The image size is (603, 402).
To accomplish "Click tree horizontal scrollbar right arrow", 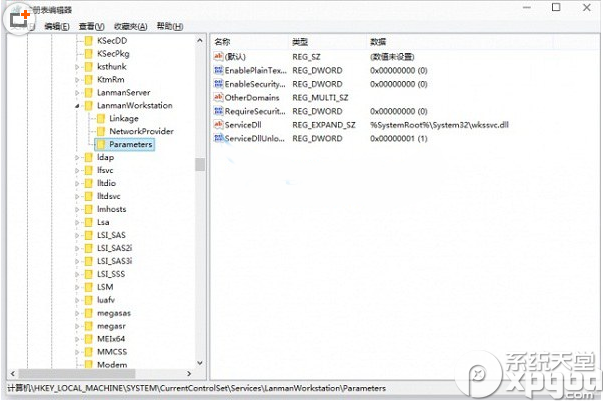I will pyautogui.click(x=189, y=373).
